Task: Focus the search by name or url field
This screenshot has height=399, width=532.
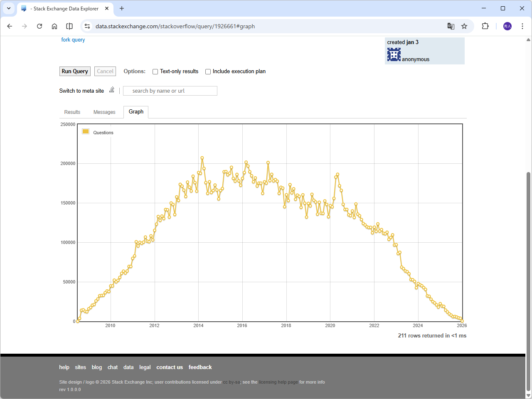Action: tap(170, 91)
